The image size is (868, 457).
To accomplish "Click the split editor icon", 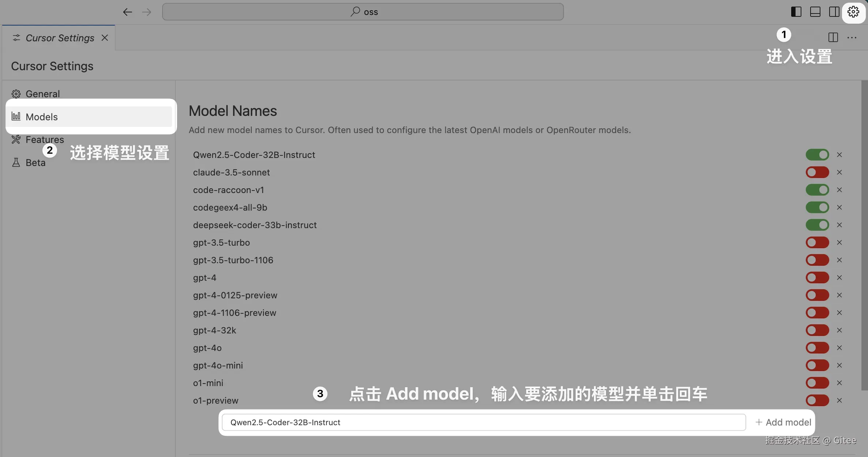I will point(833,37).
